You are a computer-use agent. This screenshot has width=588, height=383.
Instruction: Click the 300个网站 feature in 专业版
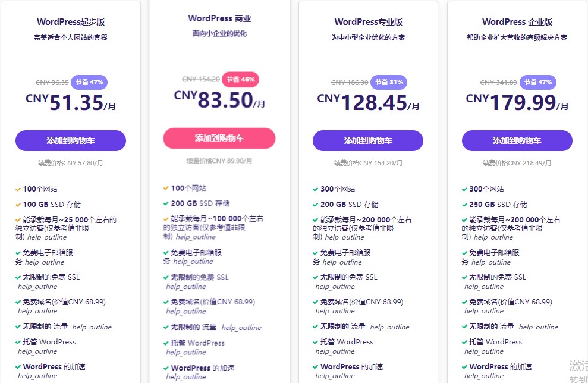point(338,189)
